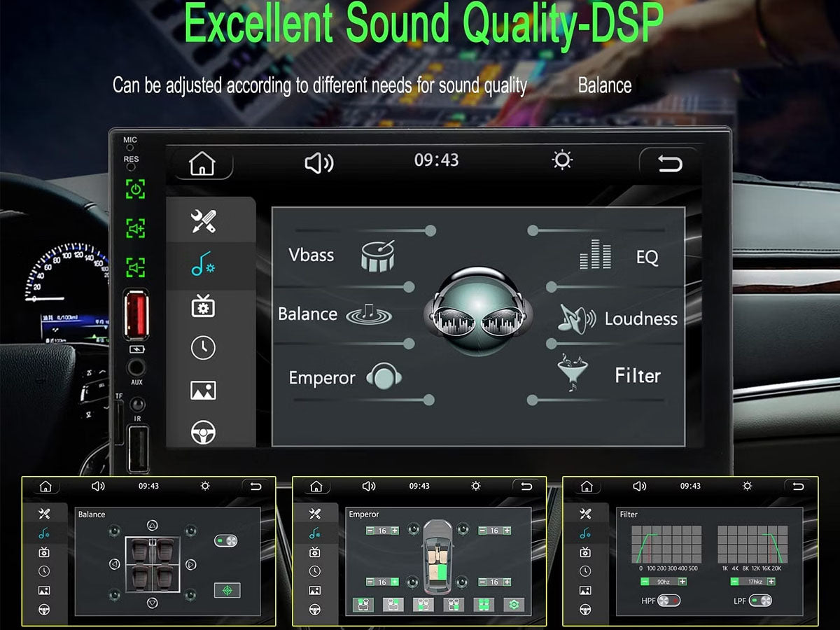Go back using the main screen's return arrow

point(669,164)
